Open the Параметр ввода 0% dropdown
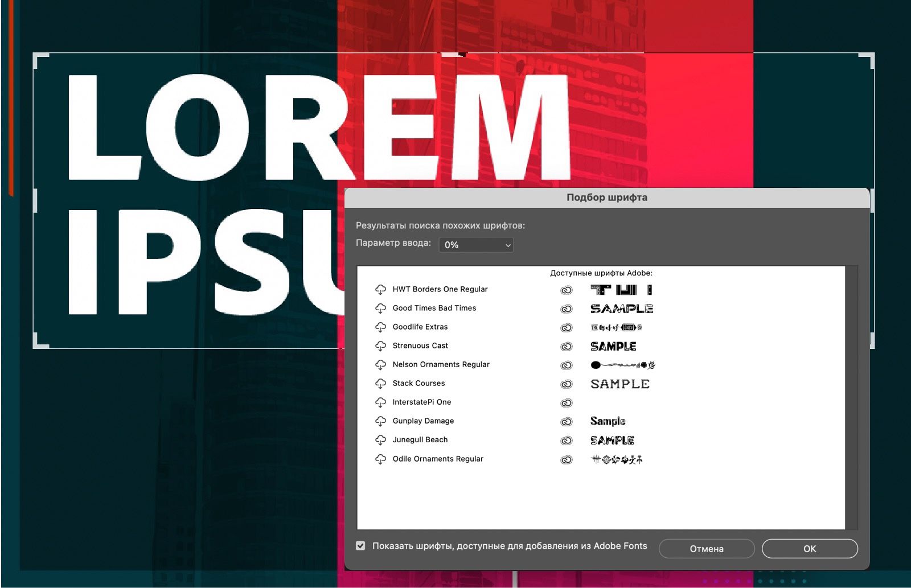This screenshot has height=588, width=911. (x=476, y=245)
